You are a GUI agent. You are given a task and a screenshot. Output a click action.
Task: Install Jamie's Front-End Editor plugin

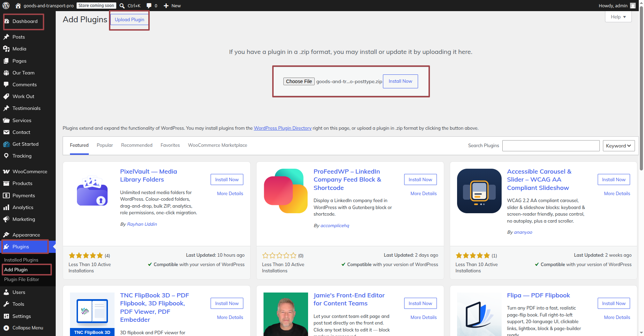tap(421, 303)
